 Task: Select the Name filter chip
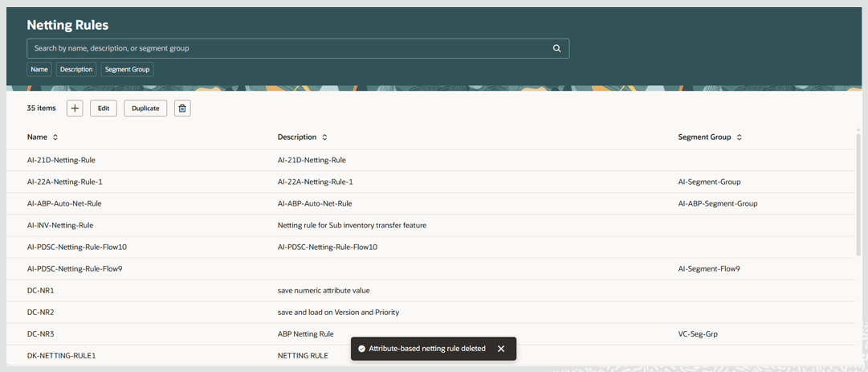tap(39, 69)
